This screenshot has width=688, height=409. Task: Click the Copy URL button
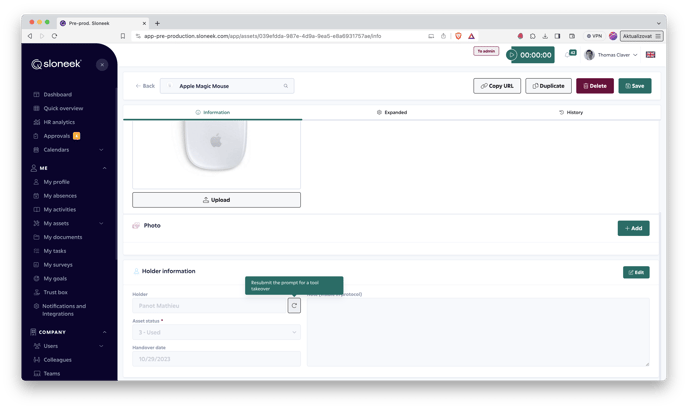tap(496, 86)
